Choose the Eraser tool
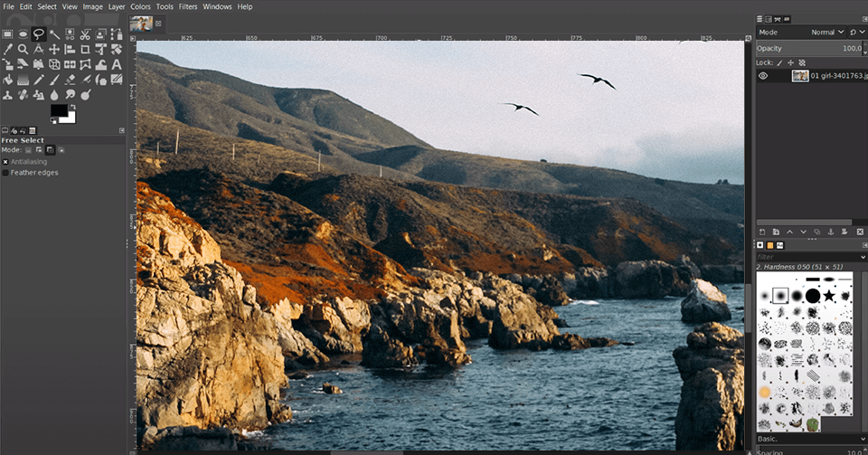 click(x=70, y=80)
